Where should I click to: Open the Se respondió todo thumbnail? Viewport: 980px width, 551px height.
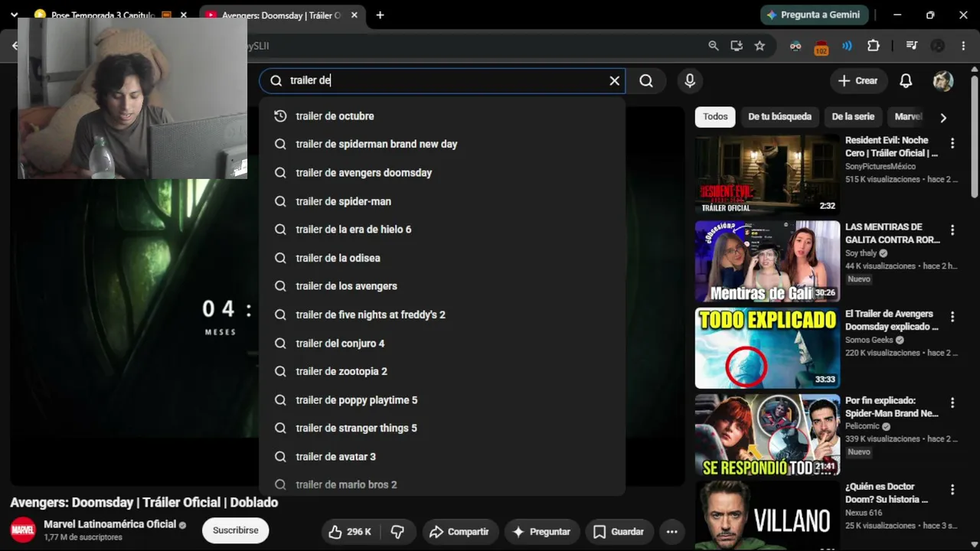767,435
